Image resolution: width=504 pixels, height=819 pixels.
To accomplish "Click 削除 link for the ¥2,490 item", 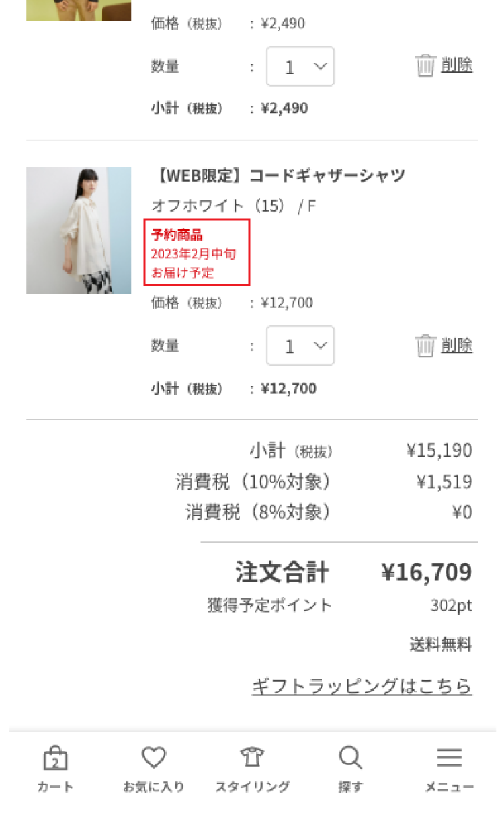I will pos(457,66).
